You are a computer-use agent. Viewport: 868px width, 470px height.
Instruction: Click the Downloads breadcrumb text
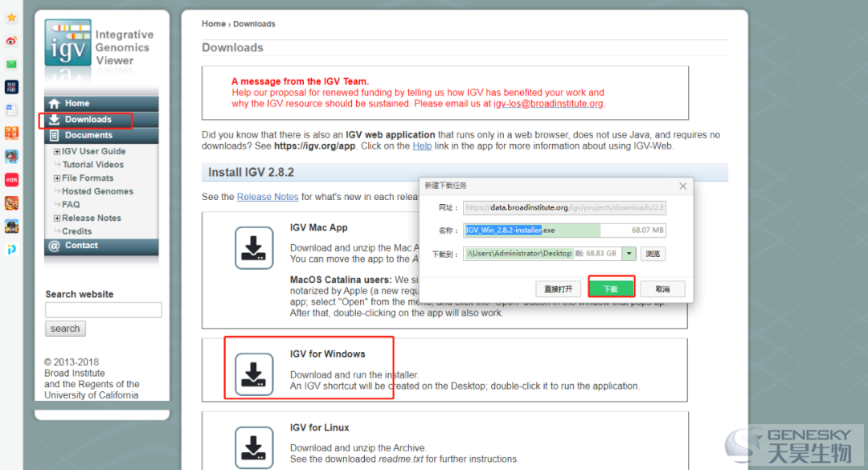(254, 24)
